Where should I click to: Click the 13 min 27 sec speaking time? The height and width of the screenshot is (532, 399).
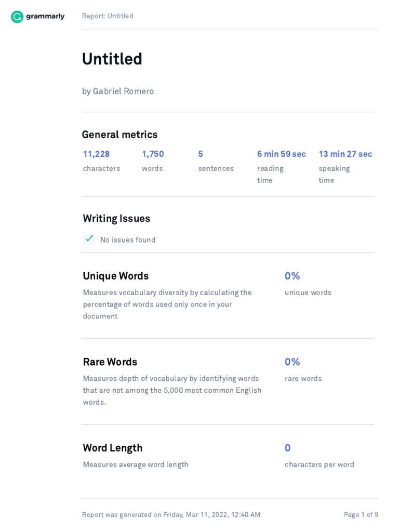pyautogui.click(x=345, y=154)
